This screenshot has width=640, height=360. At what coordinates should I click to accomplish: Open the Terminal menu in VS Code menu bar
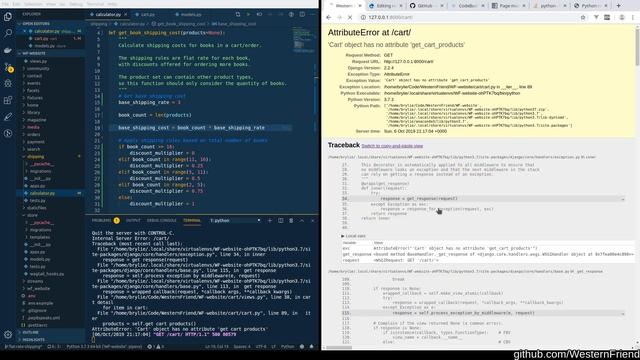point(95,4)
